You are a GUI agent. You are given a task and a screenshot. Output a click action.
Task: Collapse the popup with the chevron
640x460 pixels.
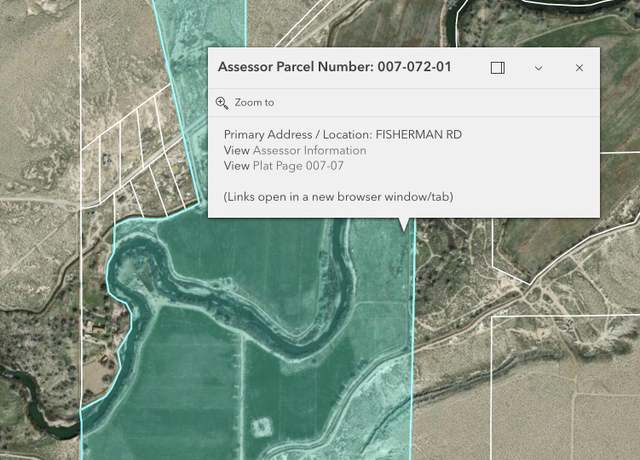pos(538,68)
